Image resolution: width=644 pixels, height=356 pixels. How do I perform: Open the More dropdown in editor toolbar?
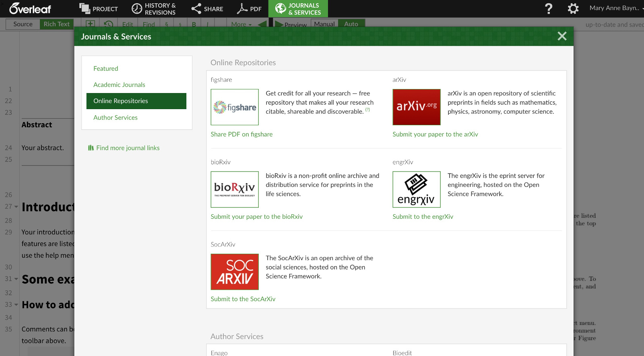[241, 25]
